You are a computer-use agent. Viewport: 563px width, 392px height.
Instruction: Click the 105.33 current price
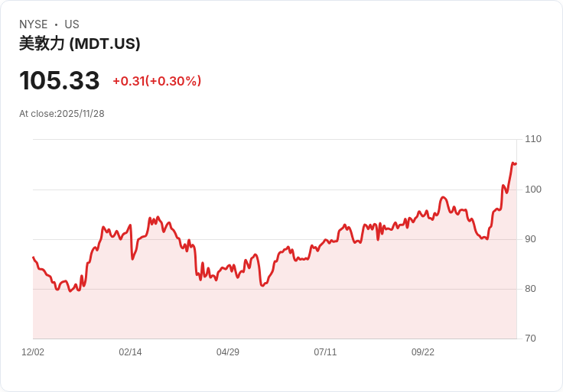(x=60, y=81)
